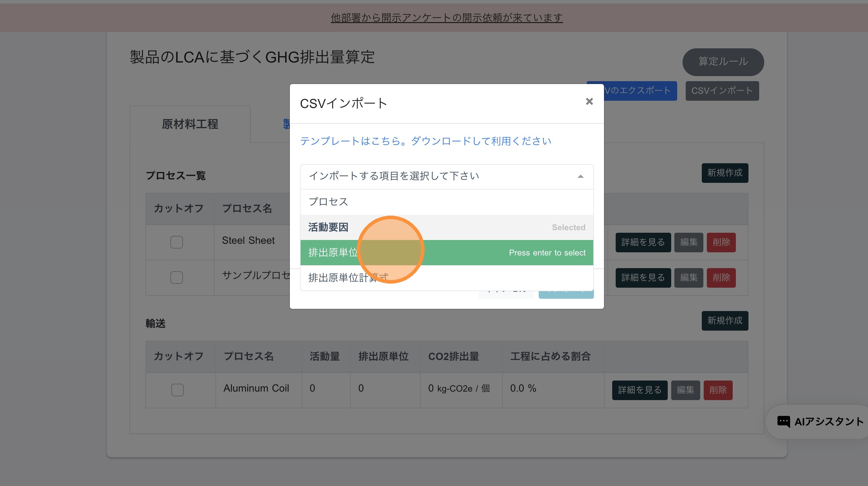Click the CSVインポート button at top right
This screenshot has height=486, width=868.
tap(722, 91)
